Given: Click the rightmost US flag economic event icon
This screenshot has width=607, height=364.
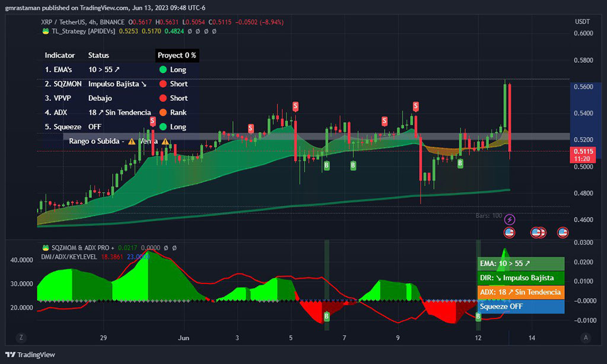Looking at the screenshot, I should point(563,232).
